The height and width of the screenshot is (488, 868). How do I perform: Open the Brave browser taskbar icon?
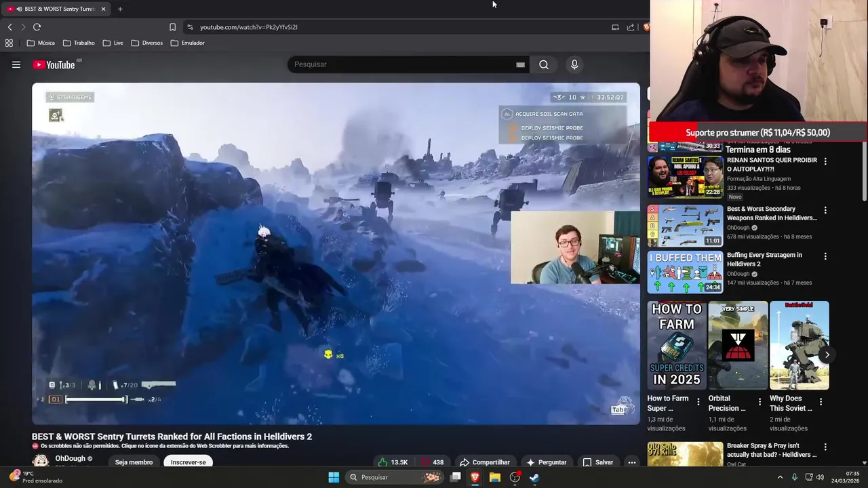pos(475,477)
